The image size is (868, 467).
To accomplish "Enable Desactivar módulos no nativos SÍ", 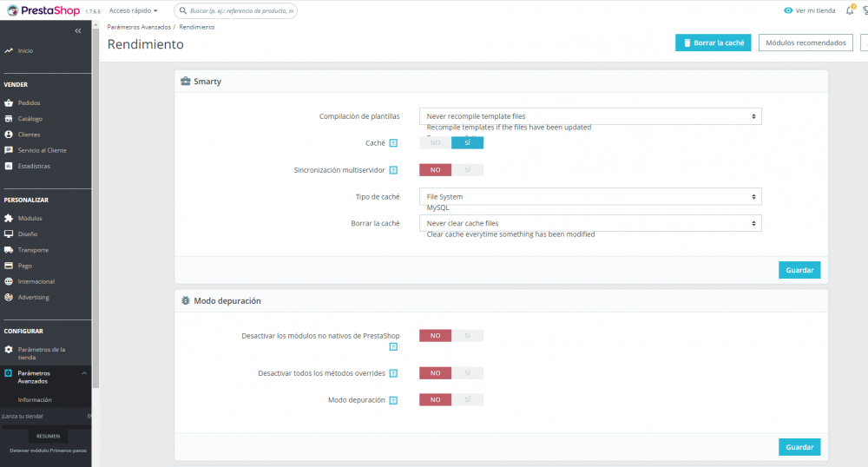I will coord(467,335).
